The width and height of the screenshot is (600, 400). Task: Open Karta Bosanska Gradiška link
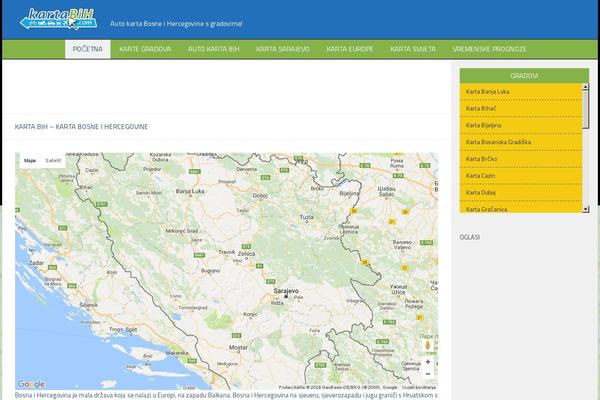tap(521, 142)
